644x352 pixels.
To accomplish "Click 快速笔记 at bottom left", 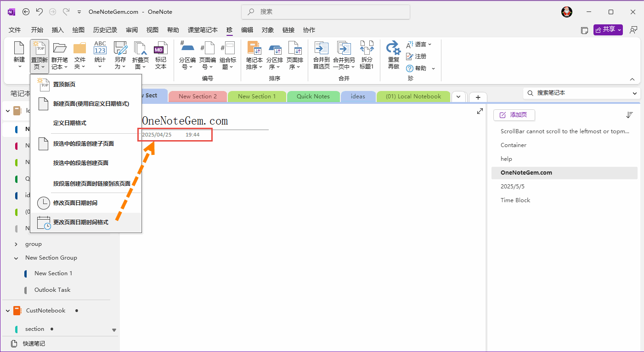I will [x=28, y=344].
